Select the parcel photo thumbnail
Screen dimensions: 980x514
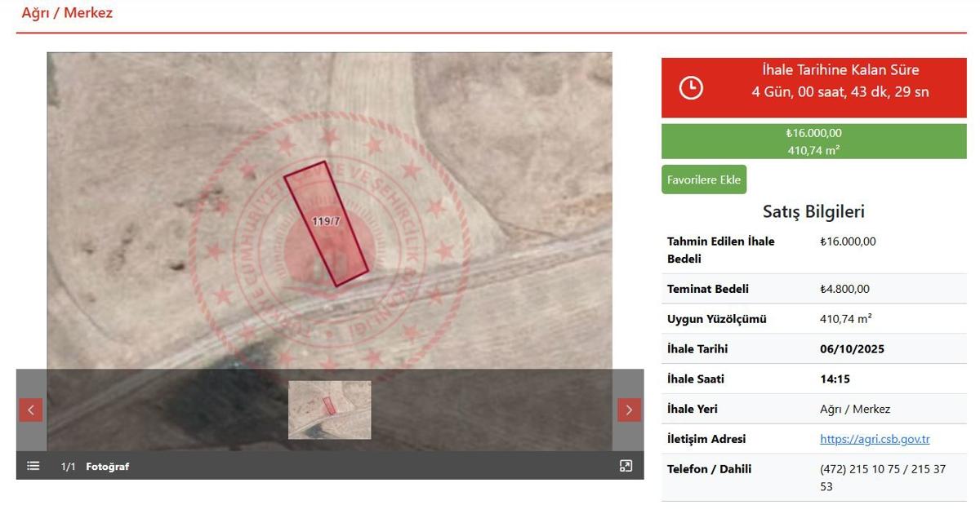pos(329,410)
